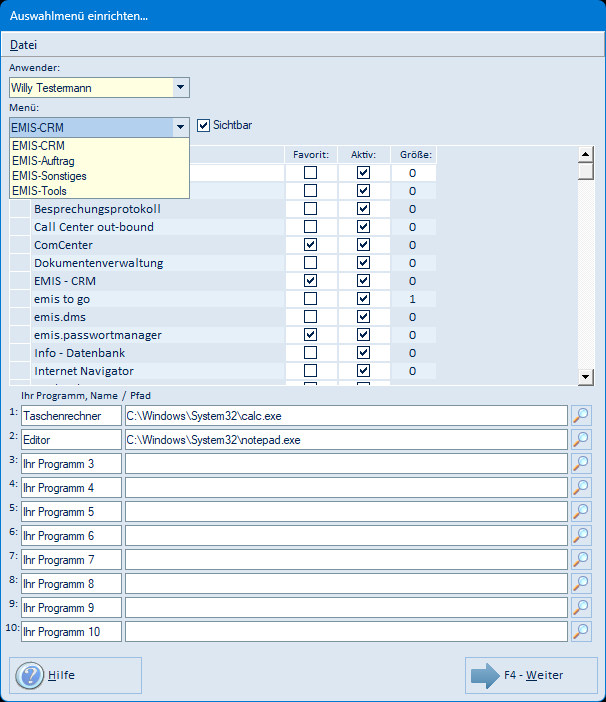
Task: Browse file path for Taschenrechner program
Action: point(581,415)
